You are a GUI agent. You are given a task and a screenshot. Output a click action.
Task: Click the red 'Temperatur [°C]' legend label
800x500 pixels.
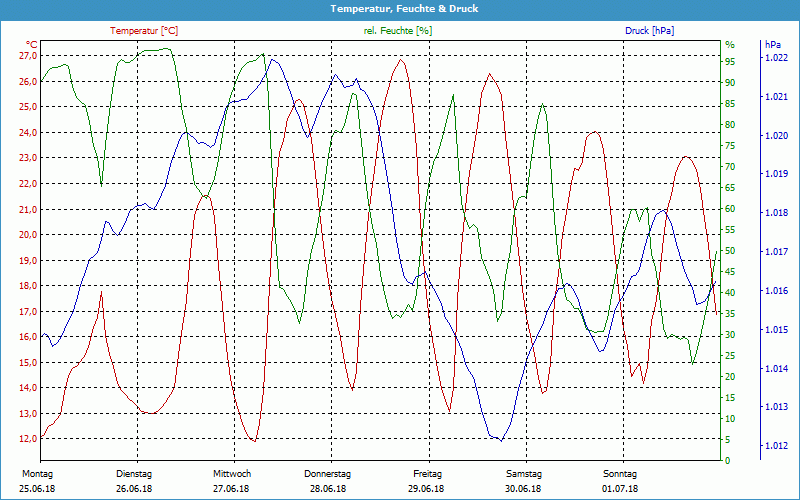tap(144, 31)
